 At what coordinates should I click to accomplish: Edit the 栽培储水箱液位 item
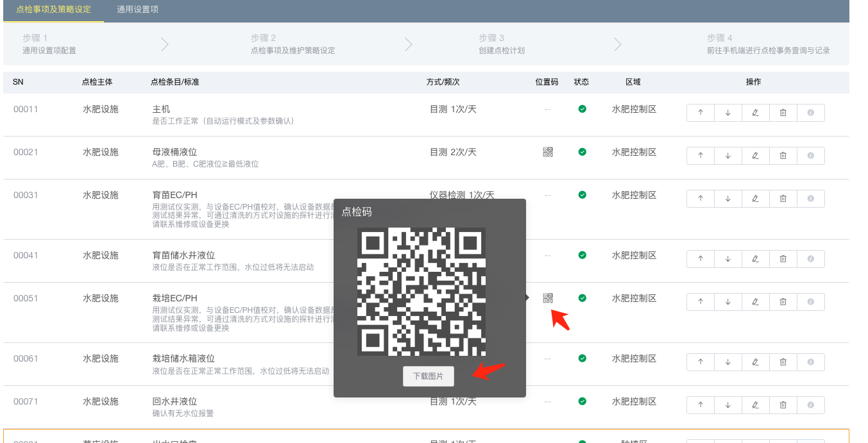(756, 362)
